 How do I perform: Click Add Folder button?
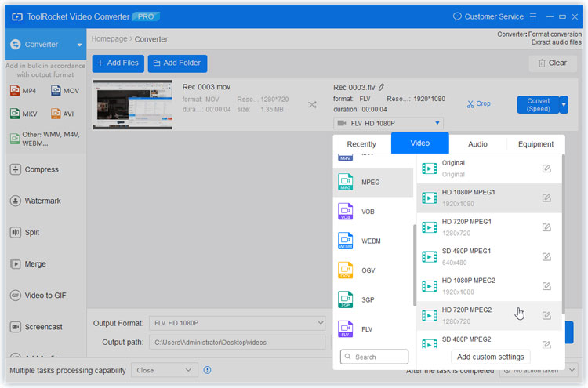pyautogui.click(x=177, y=63)
